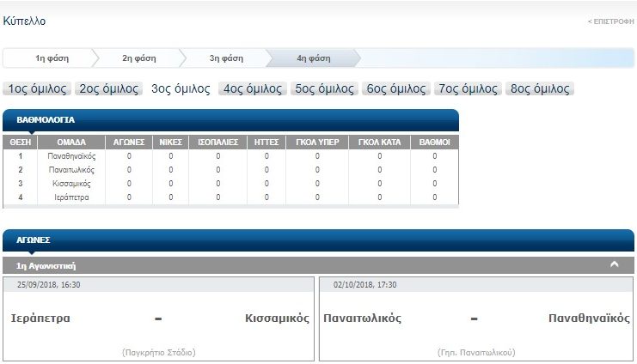Show the 5ος όμιλος group
Viewport: 637px width, 364px height.
(x=324, y=88)
